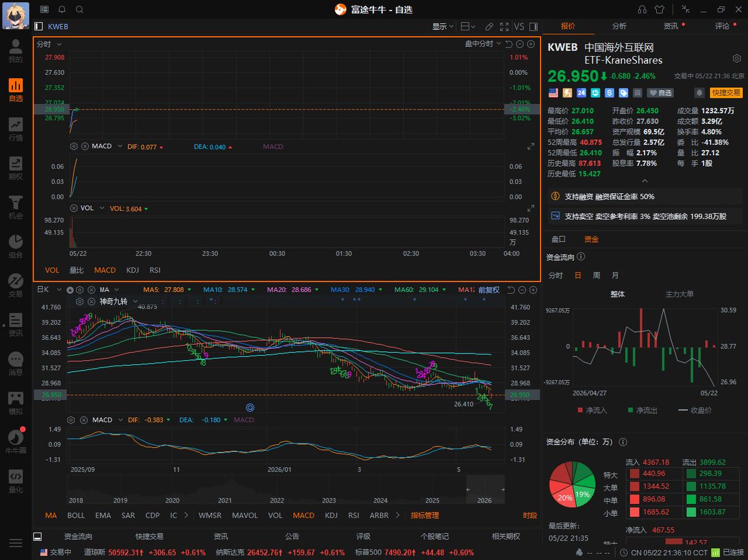Viewport: 748px width, 560px height.
Task: Click the user avatar picture
Action: click(16, 16)
